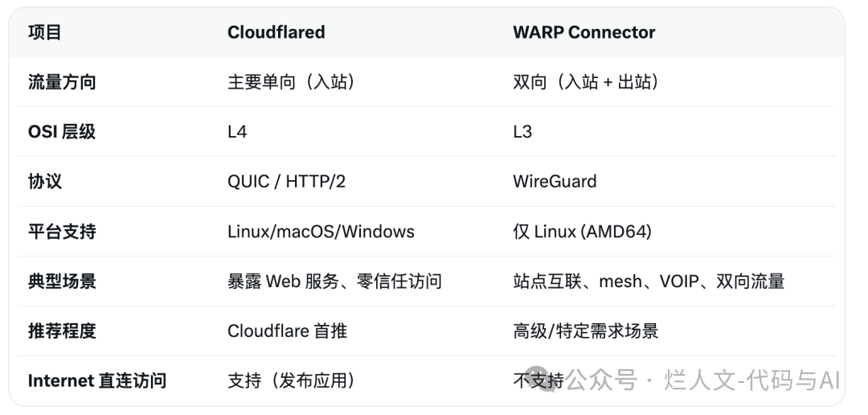Select the WARP Connector column header
868x415 pixels.
(583, 32)
